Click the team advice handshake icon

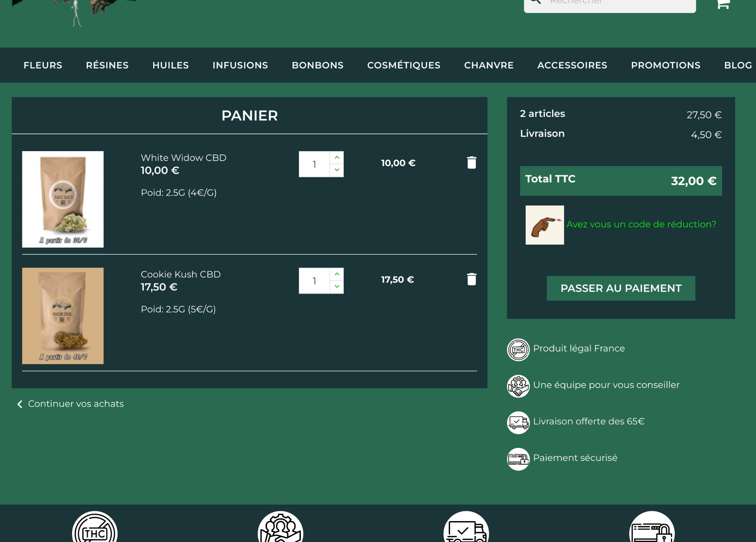tap(518, 386)
